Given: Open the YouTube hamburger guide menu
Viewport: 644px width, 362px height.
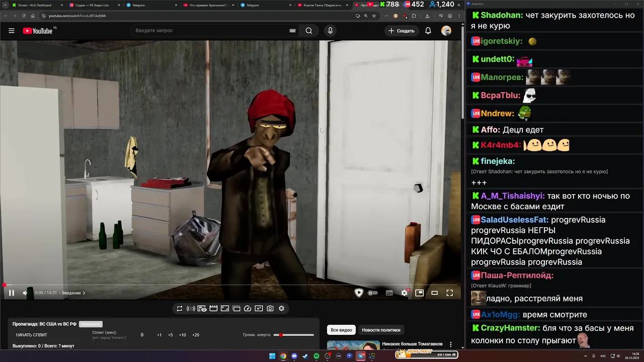Looking at the screenshot, I should point(11,31).
